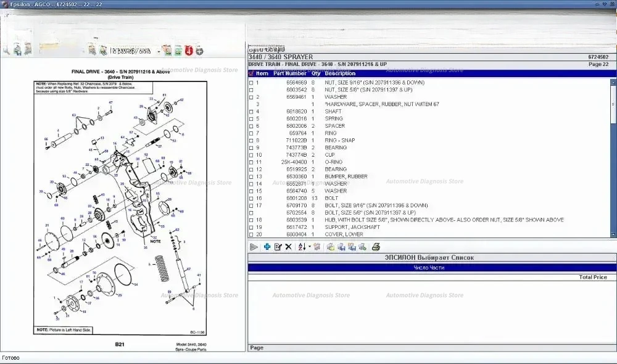This screenshot has height=364, width=617.
Task: Click the parts list scrollbar down arrow
Action: click(613, 234)
